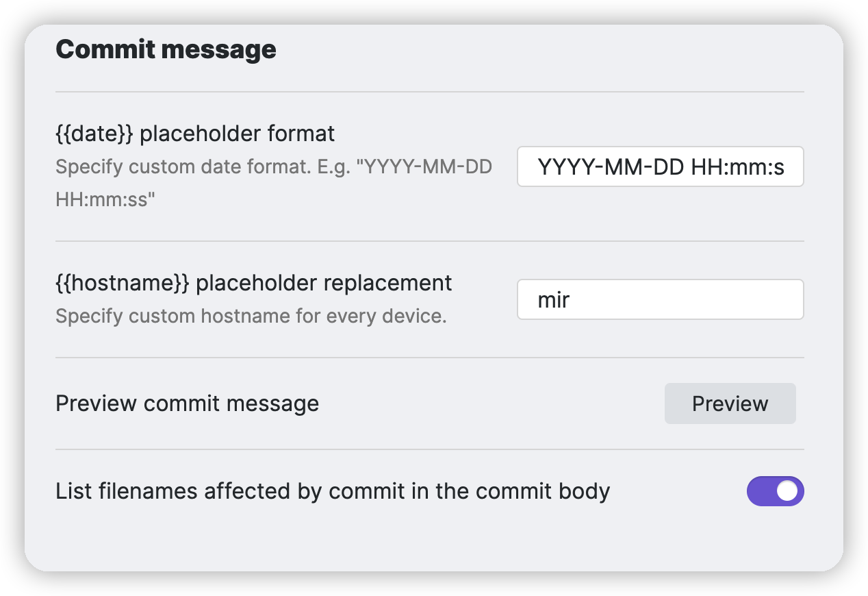Click the "List filenames affected by commit" label

click(332, 491)
